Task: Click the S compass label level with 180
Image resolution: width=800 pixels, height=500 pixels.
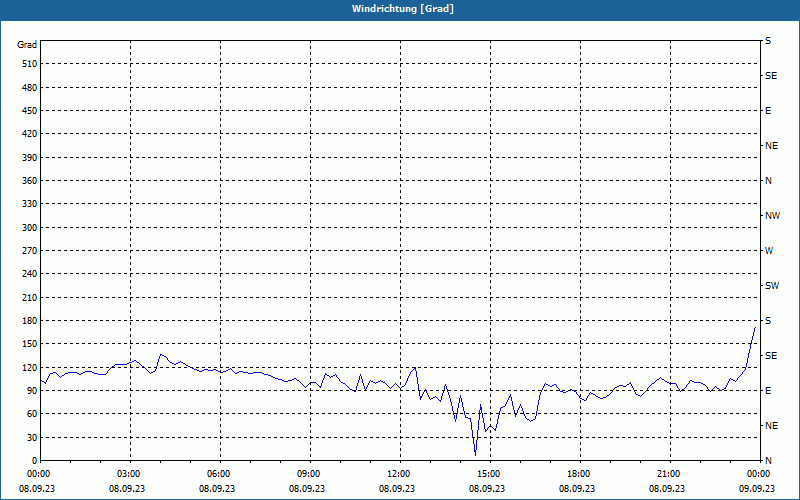Action: click(768, 321)
